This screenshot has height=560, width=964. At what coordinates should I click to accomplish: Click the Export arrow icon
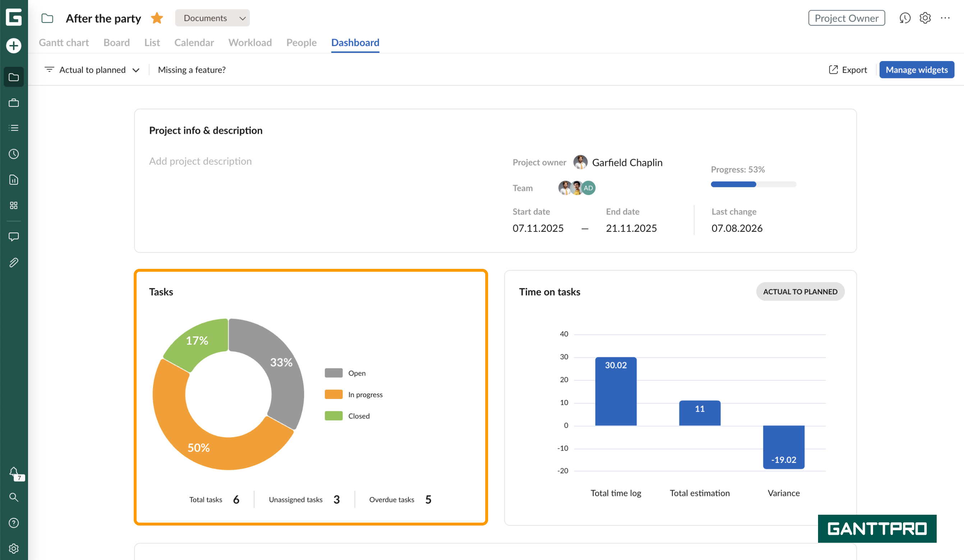833,70
